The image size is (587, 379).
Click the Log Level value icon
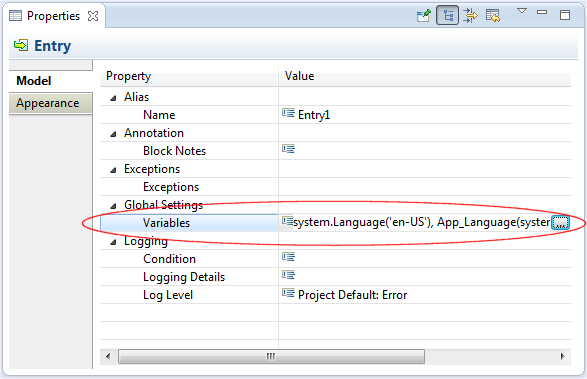coord(288,292)
